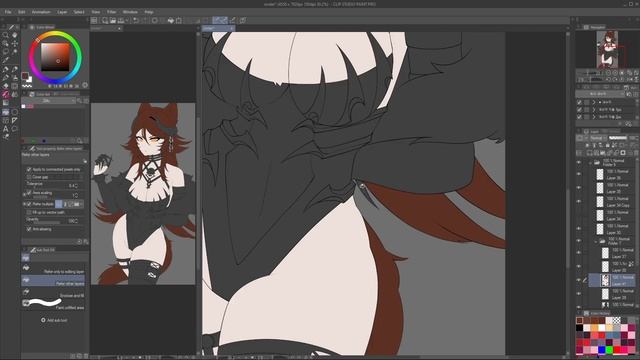This screenshot has height=360, width=640.
Task: Open the Window menu
Action: coord(130,12)
